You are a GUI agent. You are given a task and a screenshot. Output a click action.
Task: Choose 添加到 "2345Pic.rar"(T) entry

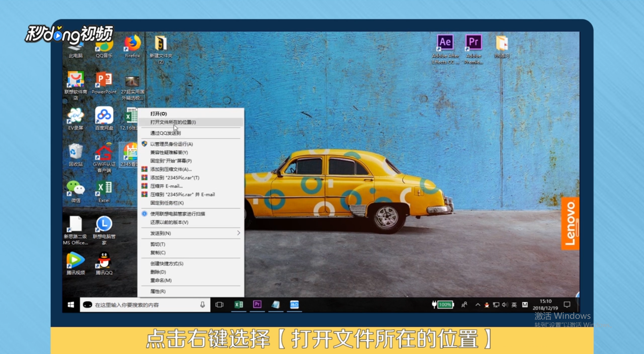[x=191, y=178]
